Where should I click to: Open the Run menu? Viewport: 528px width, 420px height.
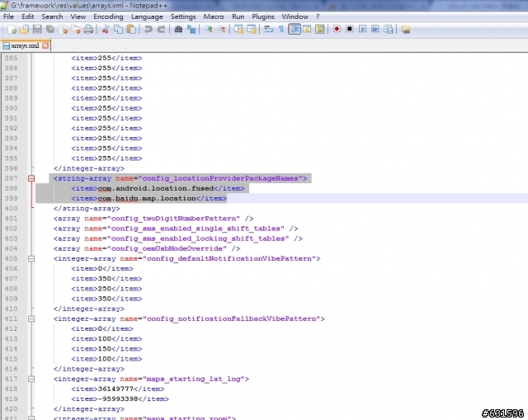(x=238, y=17)
